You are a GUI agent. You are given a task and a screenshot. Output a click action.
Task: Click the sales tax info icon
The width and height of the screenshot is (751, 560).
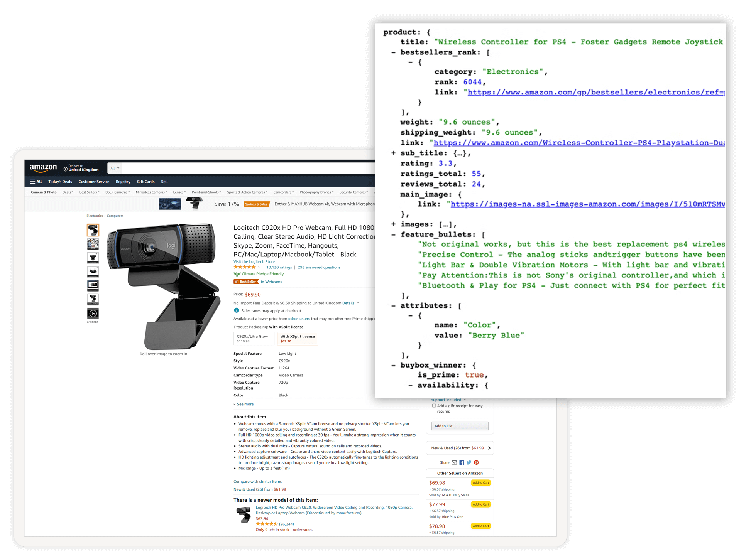pyautogui.click(x=237, y=310)
